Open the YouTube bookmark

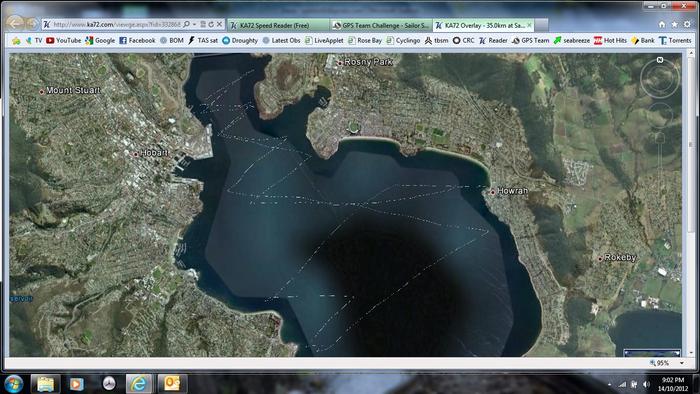click(x=63, y=41)
